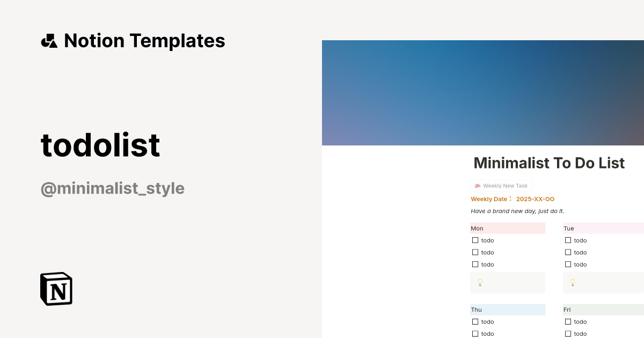
Task: Click the Notion Templates logo icon
Action: pos(49,40)
